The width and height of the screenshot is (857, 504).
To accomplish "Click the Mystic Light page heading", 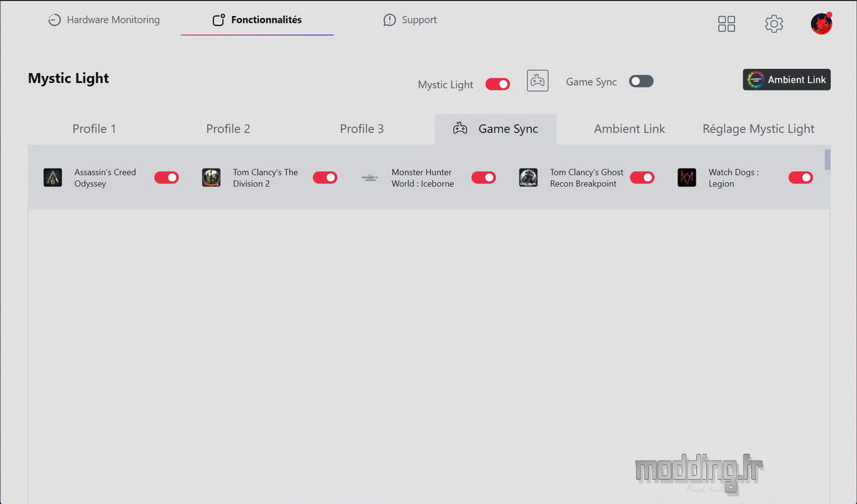I will (x=68, y=78).
